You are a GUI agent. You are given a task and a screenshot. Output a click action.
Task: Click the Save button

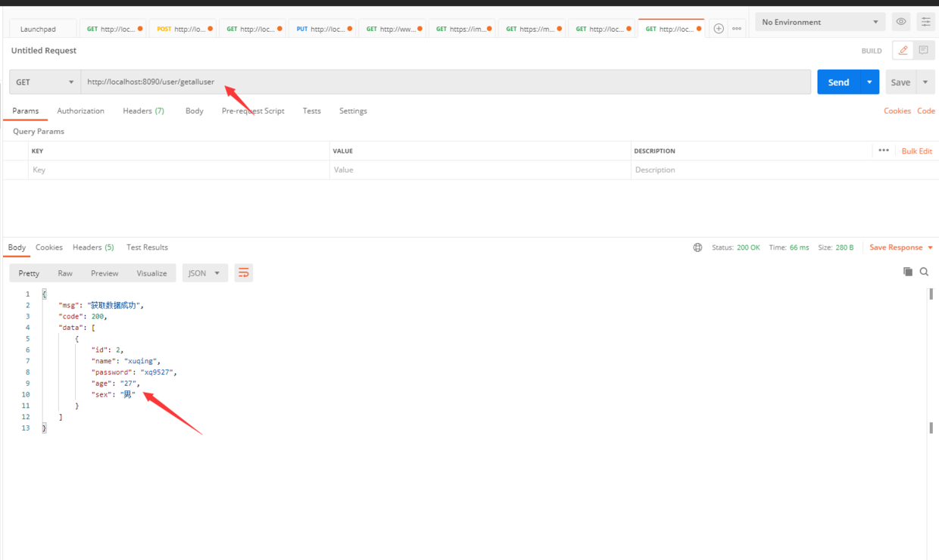[x=900, y=82]
